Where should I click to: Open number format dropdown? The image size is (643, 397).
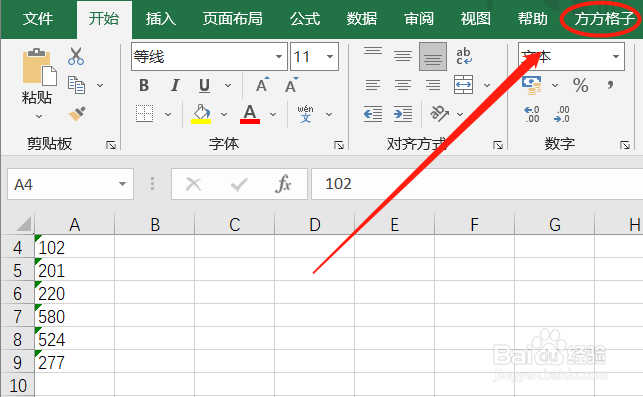[616, 56]
